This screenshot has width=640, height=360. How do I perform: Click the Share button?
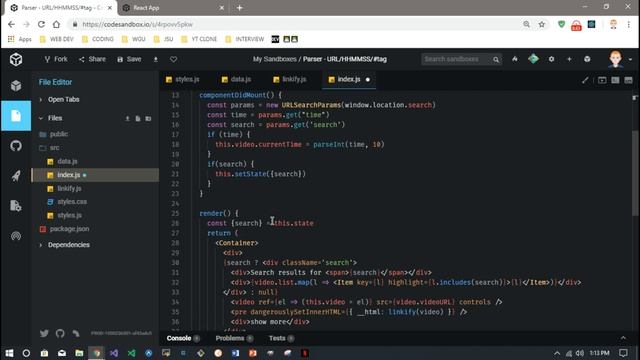coord(92,59)
